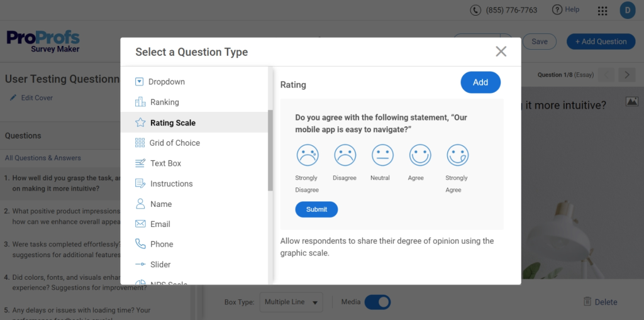Click the Edit Cover pencil icon
The height and width of the screenshot is (320, 644).
pyautogui.click(x=14, y=98)
